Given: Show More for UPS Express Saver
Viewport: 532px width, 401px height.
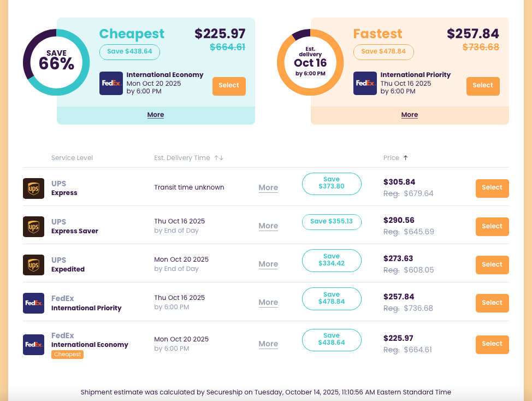Looking at the screenshot, I should [268, 226].
